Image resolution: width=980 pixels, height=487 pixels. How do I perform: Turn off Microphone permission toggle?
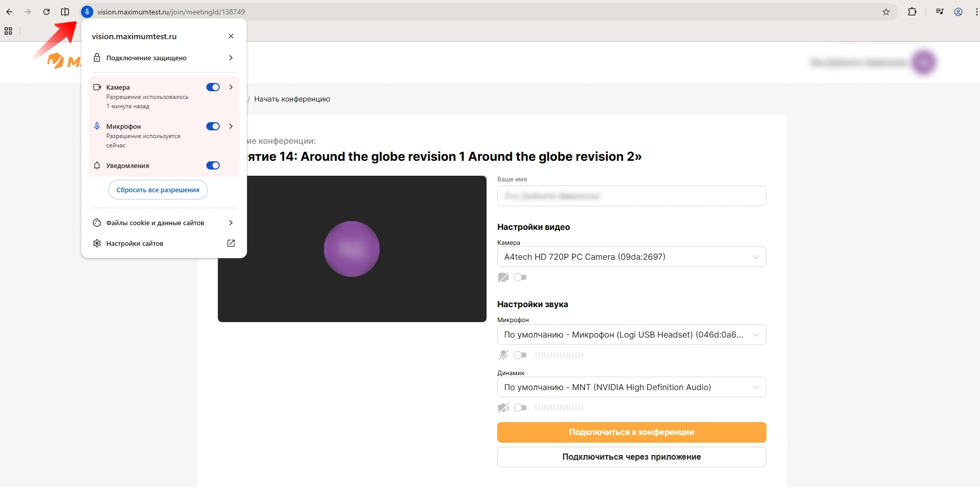tap(213, 126)
